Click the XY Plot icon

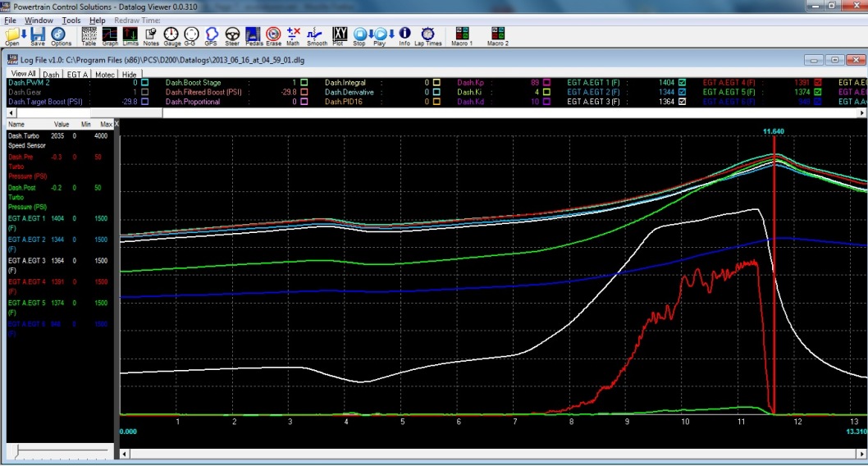pyautogui.click(x=338, y=34)
